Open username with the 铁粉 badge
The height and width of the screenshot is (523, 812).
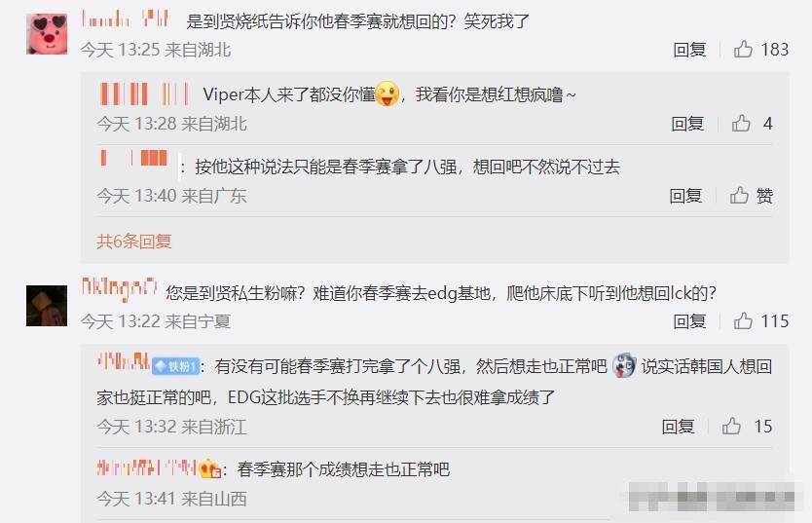(124, 361)
